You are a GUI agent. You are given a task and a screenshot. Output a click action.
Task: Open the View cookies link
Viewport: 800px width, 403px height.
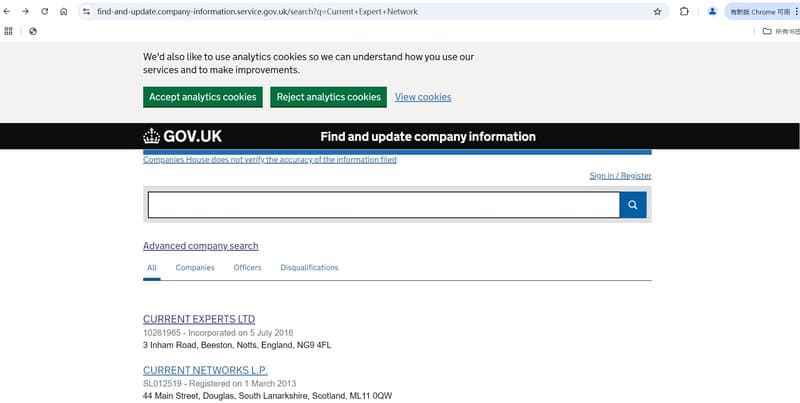(x=423, y=97)
